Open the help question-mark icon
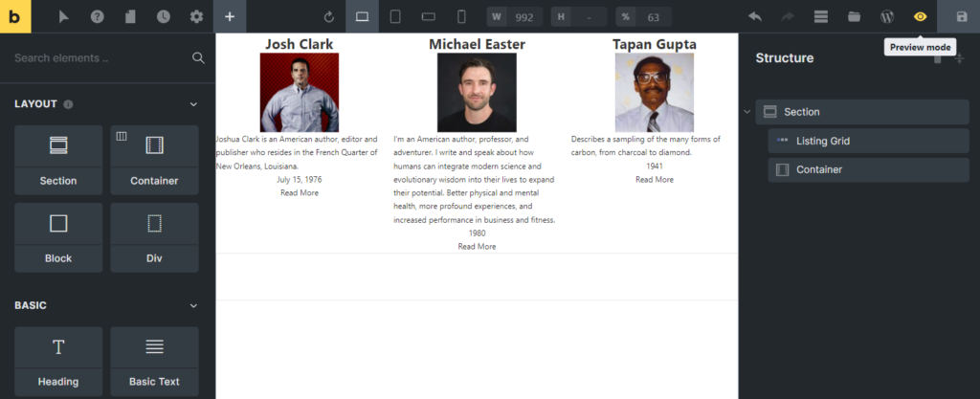980x399 pixels. (97, 17)
